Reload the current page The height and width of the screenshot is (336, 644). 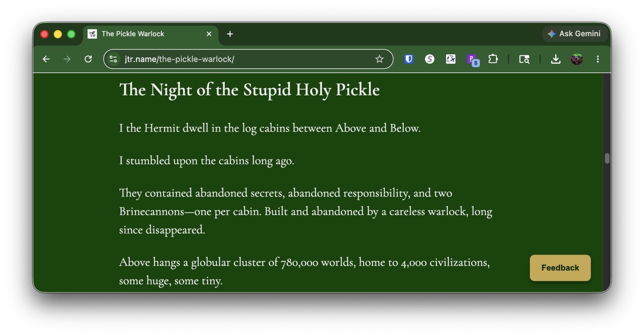point(88,59)
